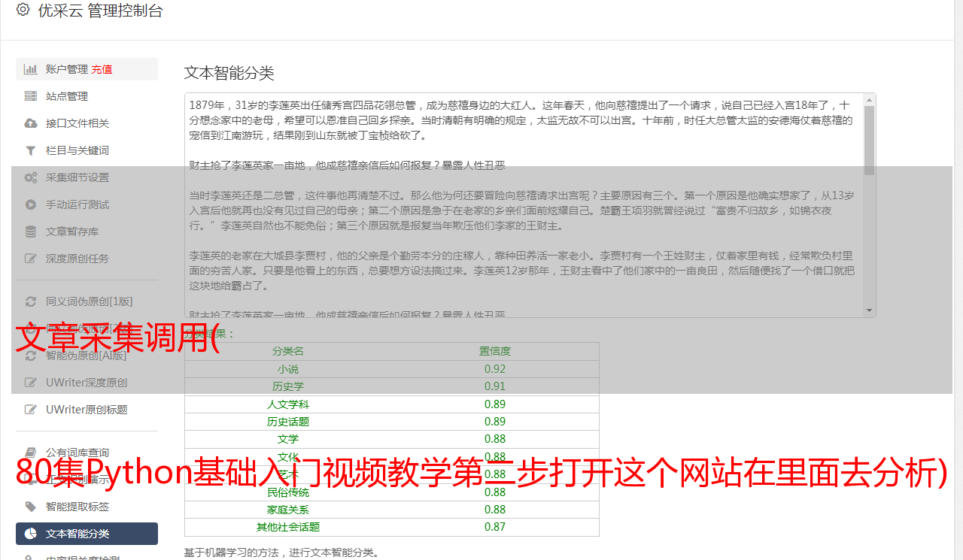
Task: Click the 0.87 confidence value
Action: [495, 527]
